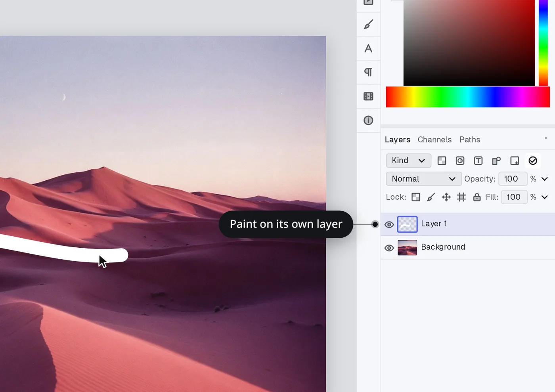Hide Layer 1 with its eye icon
This screenshot has width=555, height=392.
point(389,225)
